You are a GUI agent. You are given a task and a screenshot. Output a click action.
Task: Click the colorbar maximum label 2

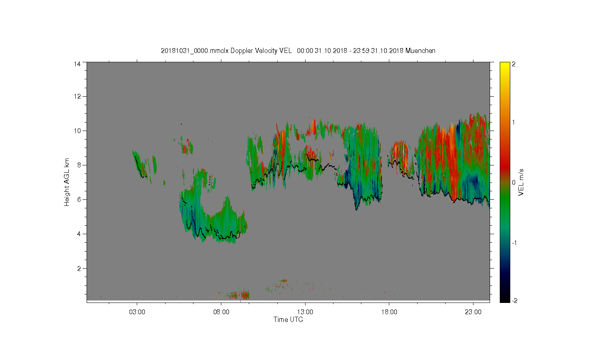(514, 64)
